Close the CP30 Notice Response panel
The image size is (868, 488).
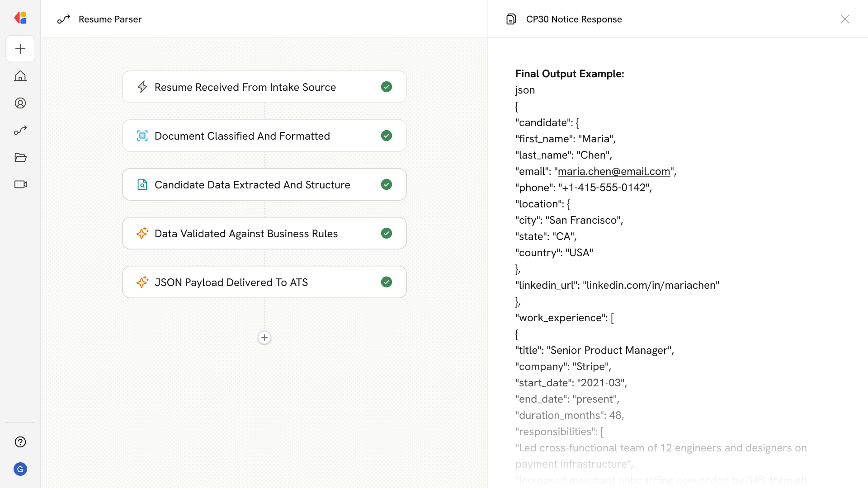click(844, 19)
